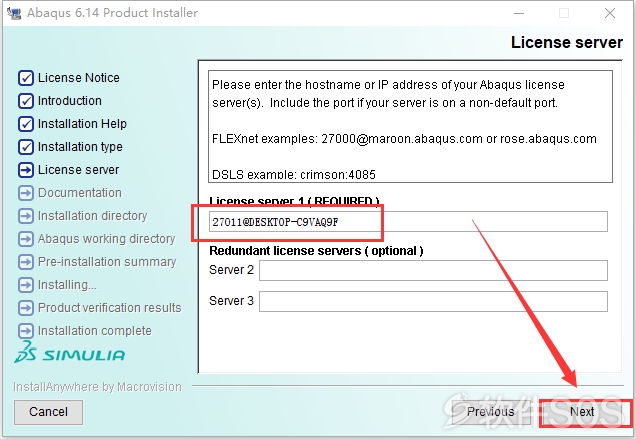Select the Installation directory step label
636x439 pixels.
pos(92,216)
